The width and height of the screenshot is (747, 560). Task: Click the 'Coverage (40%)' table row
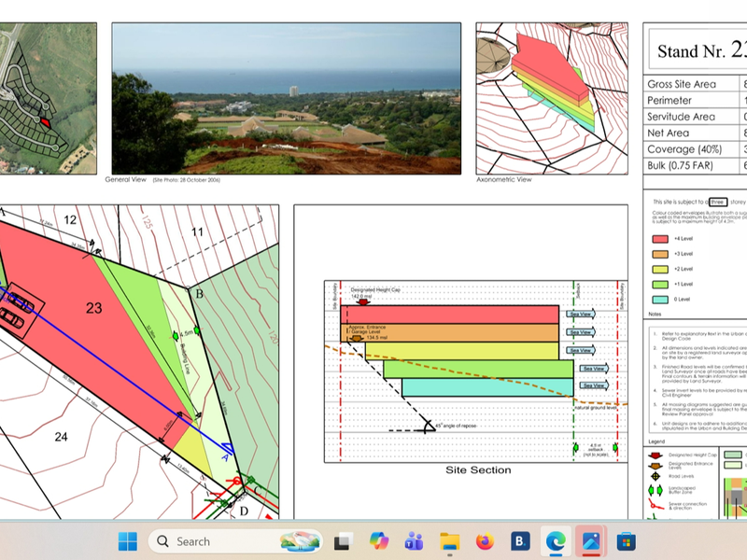pos(695,149)
